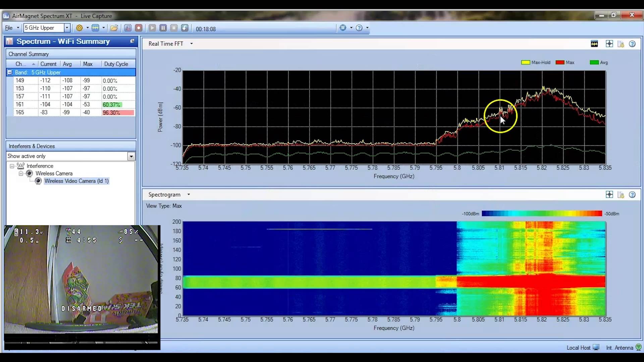Click the spectrum view toolbar icon

(x=96, y=28)
